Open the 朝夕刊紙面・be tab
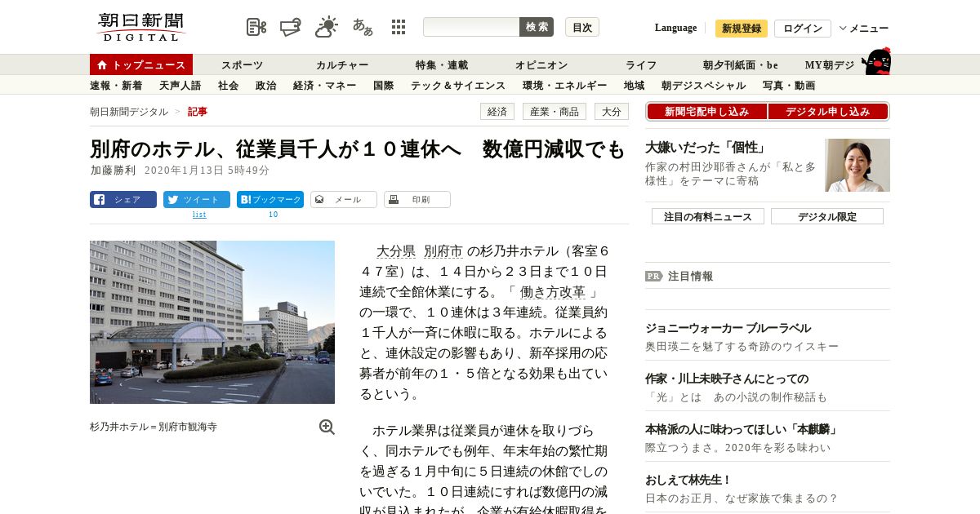 [x=741, y=64]
